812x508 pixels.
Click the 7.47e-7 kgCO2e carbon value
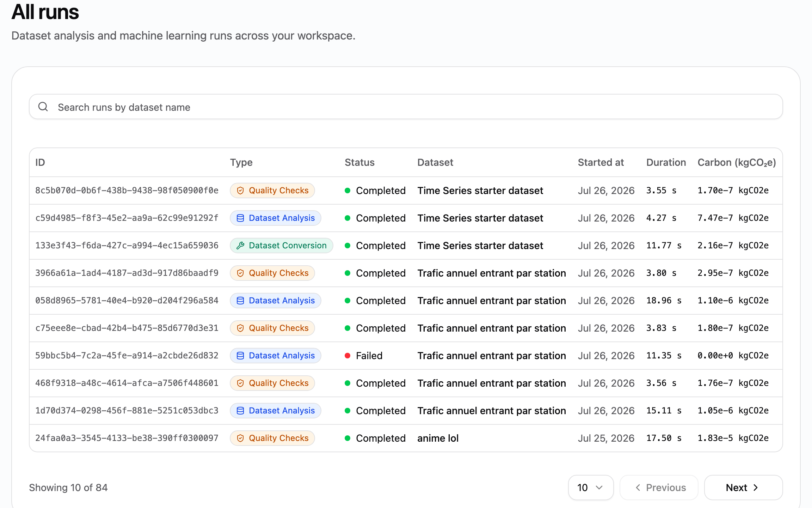733,218
